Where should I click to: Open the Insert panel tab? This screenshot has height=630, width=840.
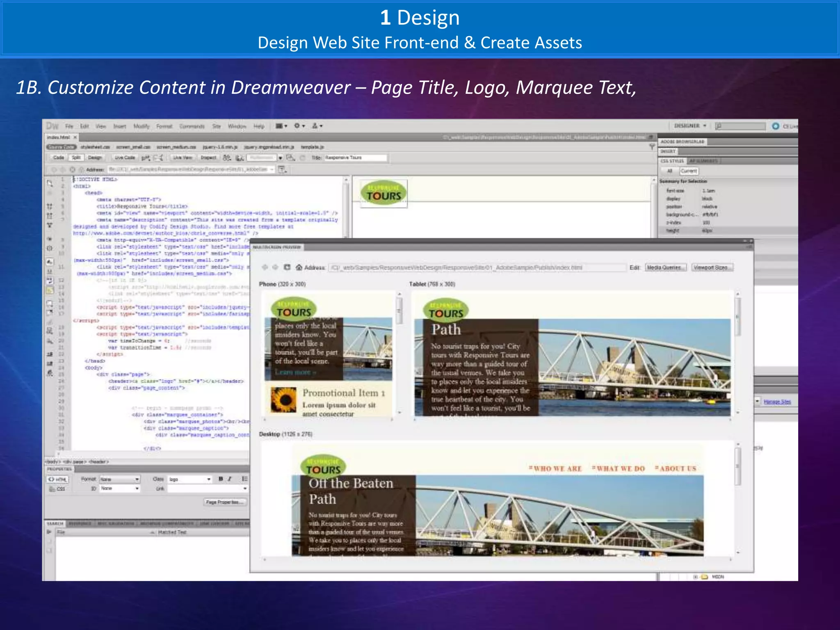pos(668,151)
